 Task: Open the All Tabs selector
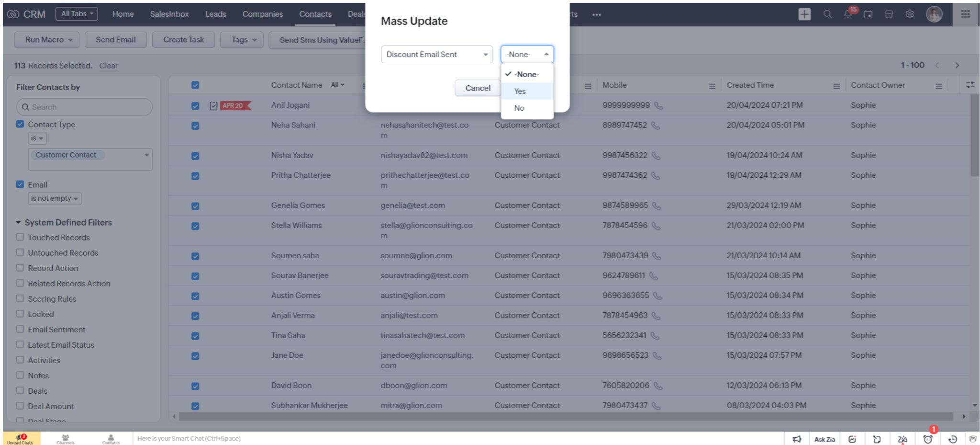tap(76, 13)
